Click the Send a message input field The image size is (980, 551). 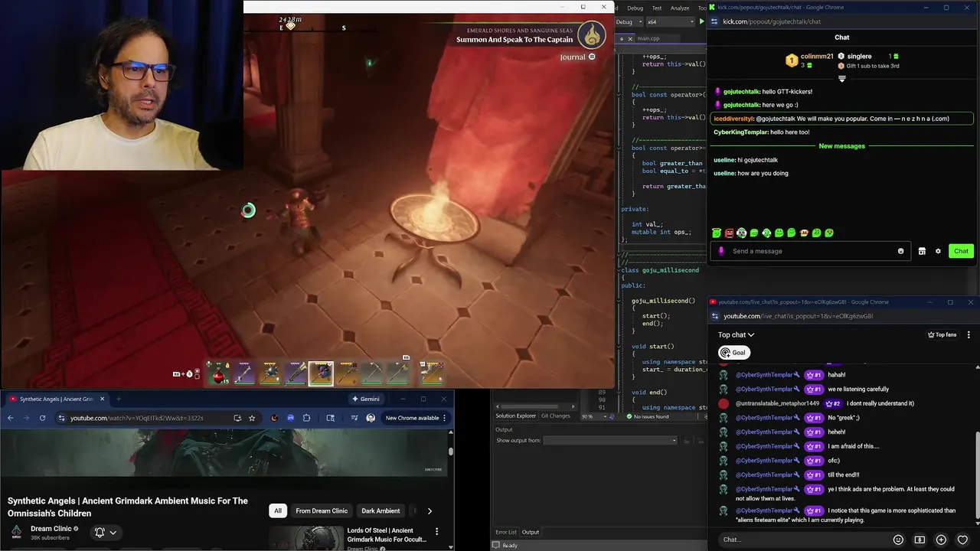812,251
